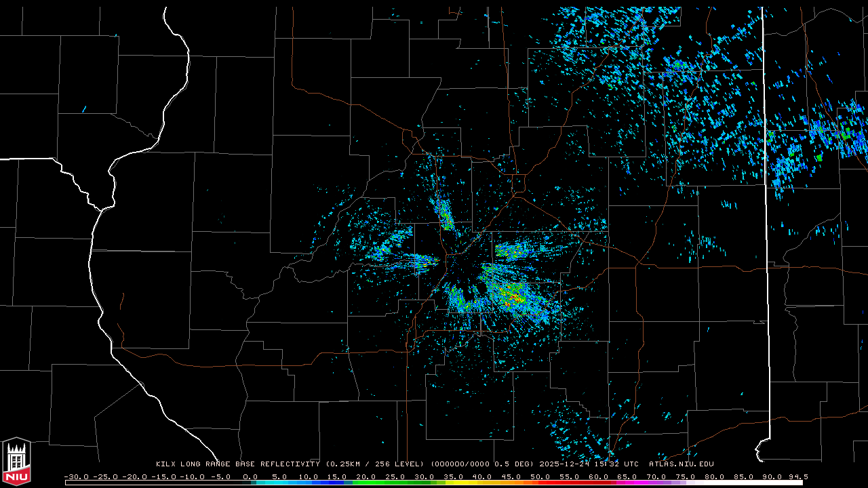Click the NIU castle logo
The height and width of the screenshot is (488, 868).
[16, 462]
